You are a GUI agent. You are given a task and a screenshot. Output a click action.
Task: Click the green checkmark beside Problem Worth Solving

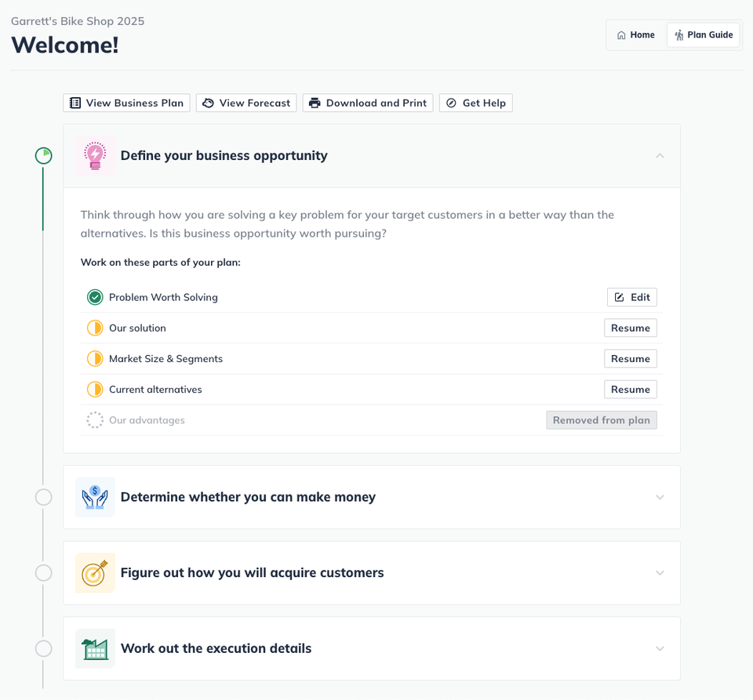coord(95,297)
